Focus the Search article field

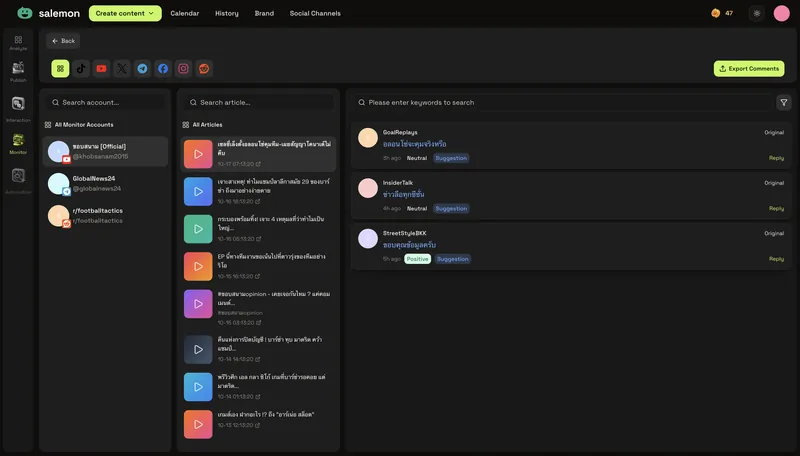[258, 103]
